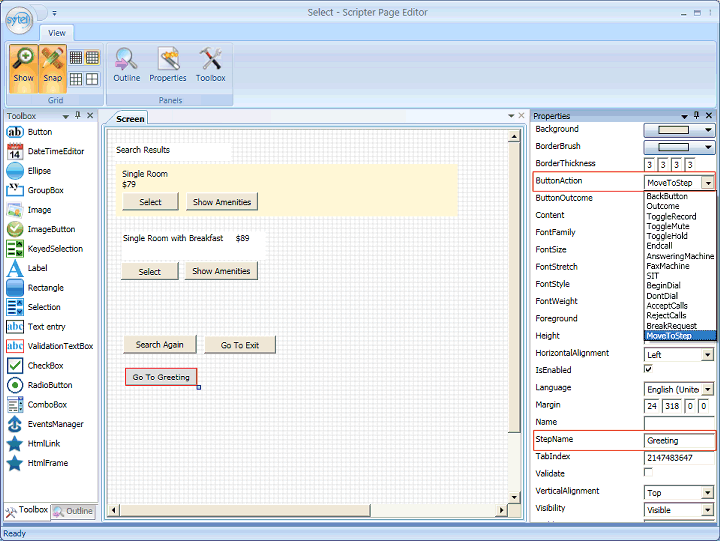Select the Button tool in the Toolbox

pos(29,132)
